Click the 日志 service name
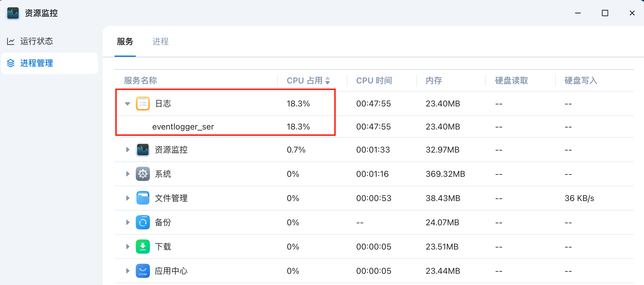 [163, 103]
